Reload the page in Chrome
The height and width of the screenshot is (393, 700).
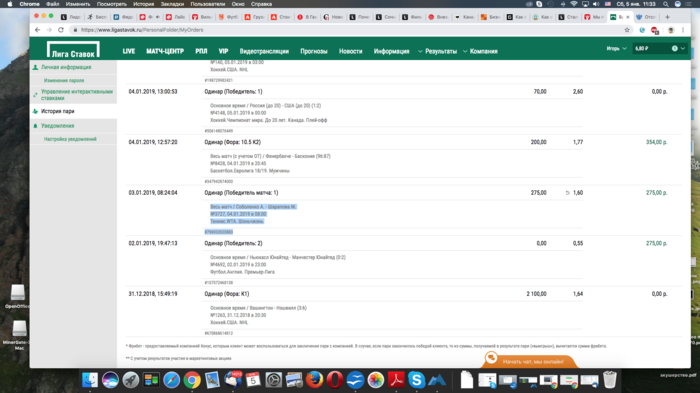tap(61, 30)
